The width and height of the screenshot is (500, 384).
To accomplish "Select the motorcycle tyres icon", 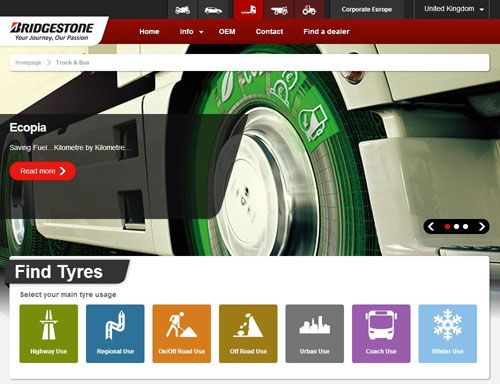I will (x=182, y=10).
